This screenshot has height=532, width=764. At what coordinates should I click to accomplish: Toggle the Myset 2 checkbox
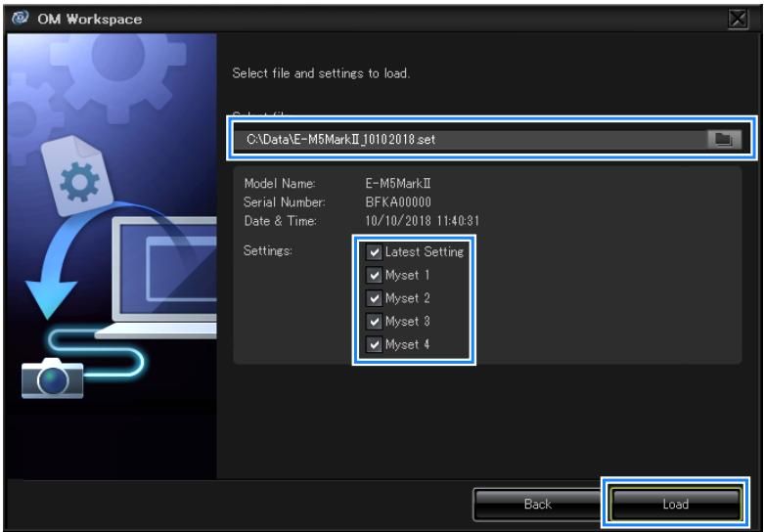coord(374,298)
